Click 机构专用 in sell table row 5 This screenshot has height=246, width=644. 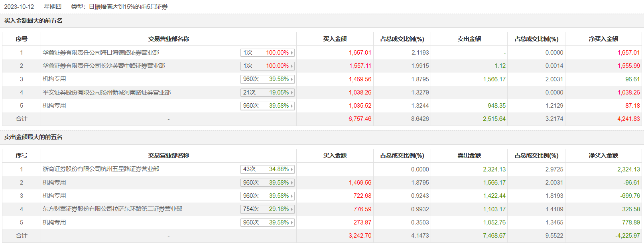[54, 222]
